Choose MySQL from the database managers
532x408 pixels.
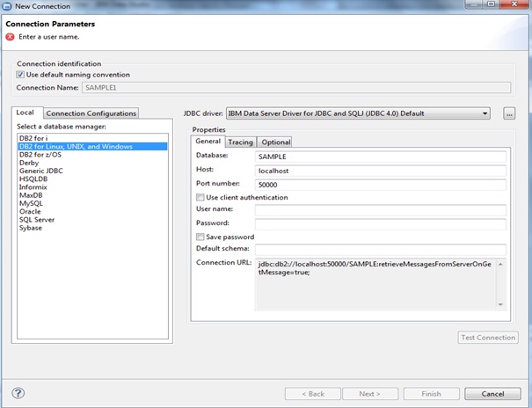(31, 203)
